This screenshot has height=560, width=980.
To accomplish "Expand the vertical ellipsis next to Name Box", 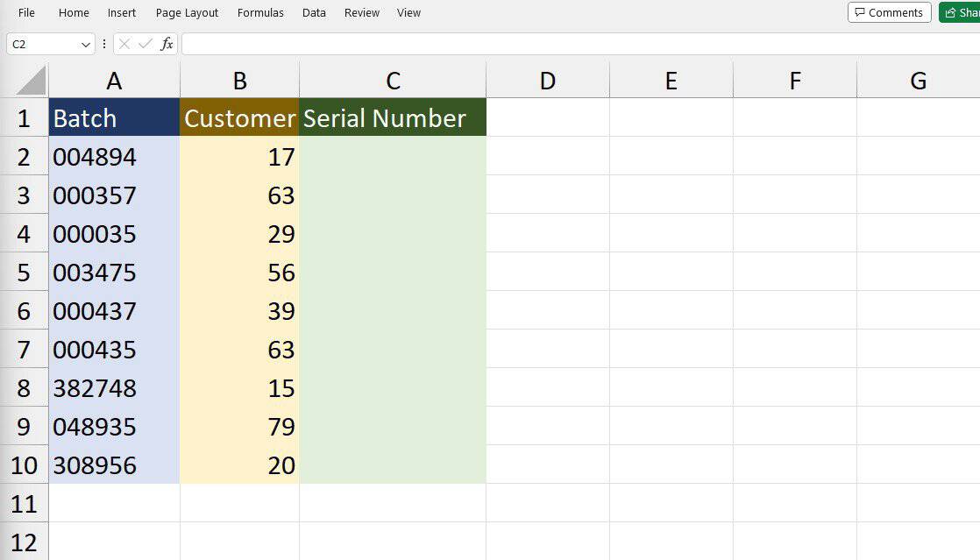I will coord(104,43).
